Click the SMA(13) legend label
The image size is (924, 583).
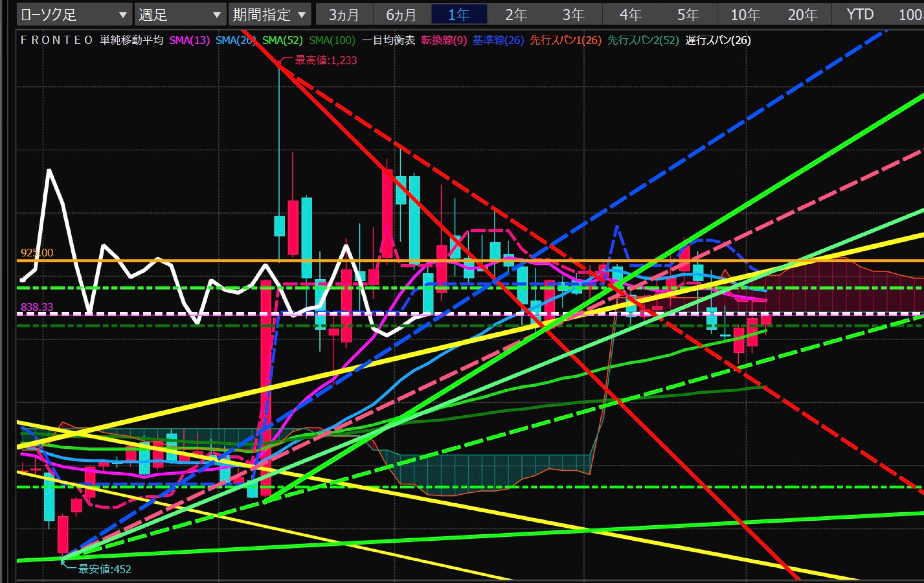pyautogui.click(x=189, y=40)
